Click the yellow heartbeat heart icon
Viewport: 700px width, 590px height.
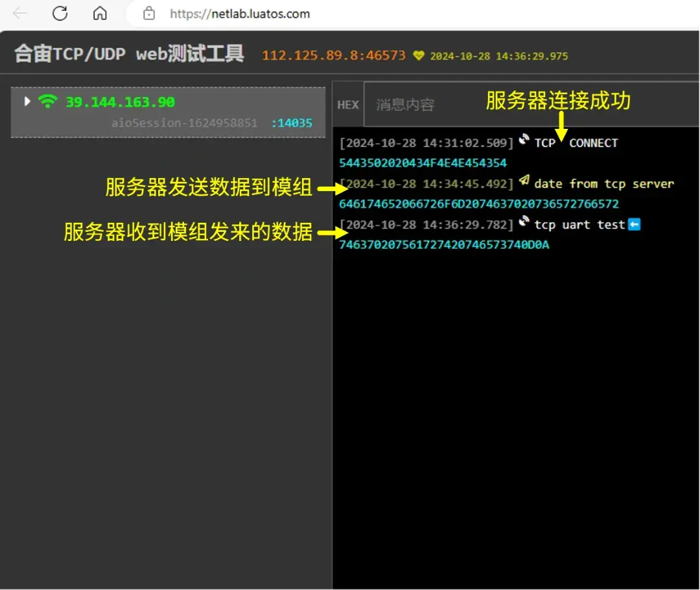tap(418, 55)
